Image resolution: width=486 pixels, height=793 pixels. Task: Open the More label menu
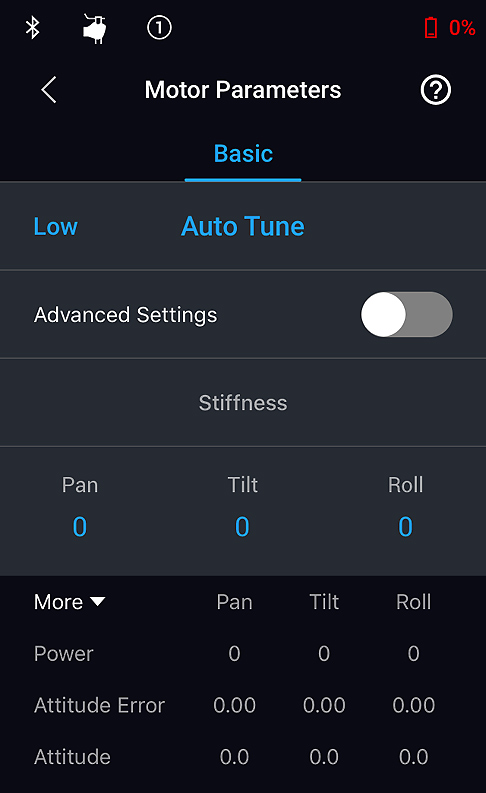58,602
